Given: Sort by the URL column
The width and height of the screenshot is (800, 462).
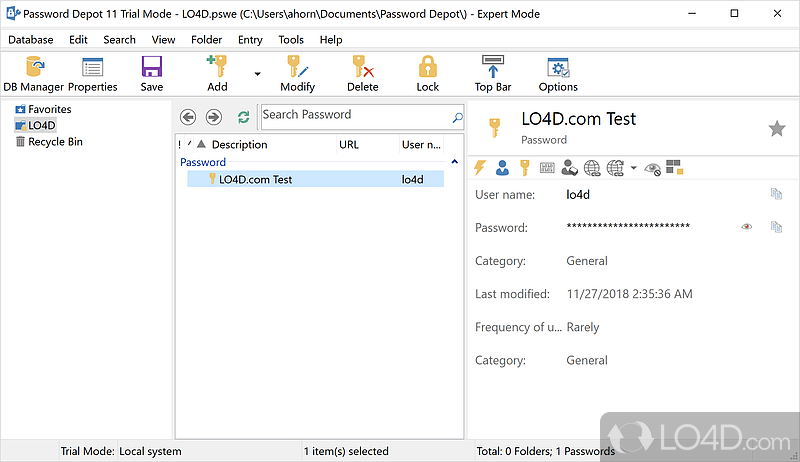Looking at the screenshot, I should tap(349, 145).
